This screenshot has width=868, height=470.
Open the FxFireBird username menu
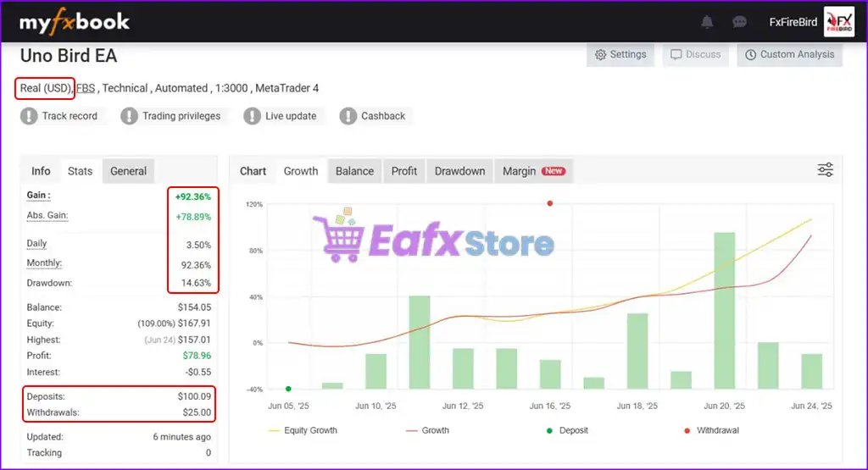pyautogui.click(x=793, y=22)
